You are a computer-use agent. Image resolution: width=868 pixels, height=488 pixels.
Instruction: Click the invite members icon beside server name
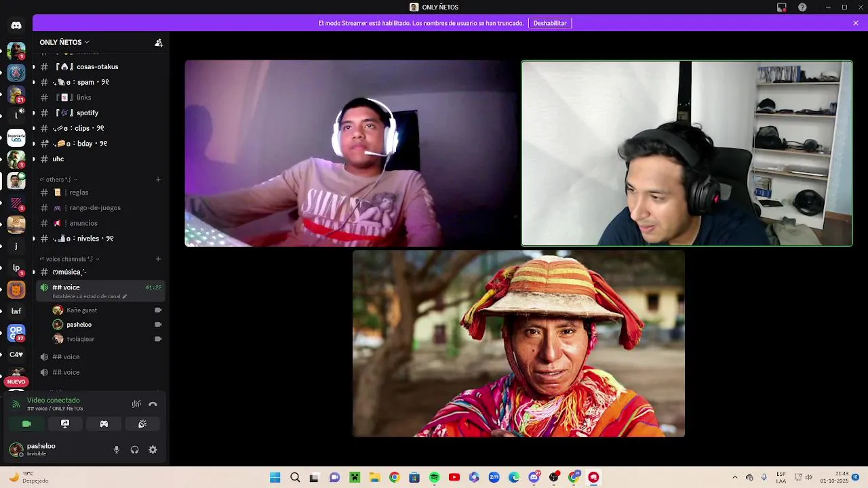click(x=159, y=42)
